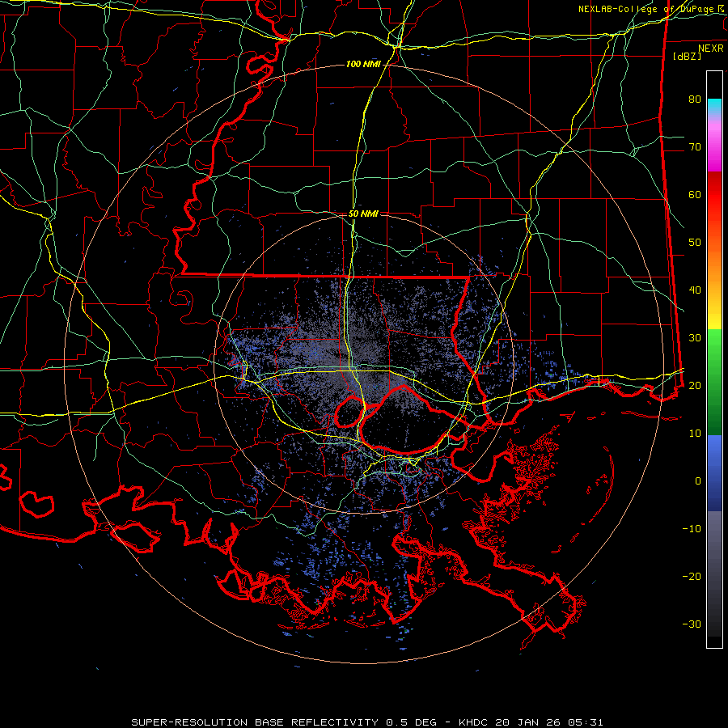
Task: Click the 20 JAN 26 05:31 timestamp
Action: [549, 722]
